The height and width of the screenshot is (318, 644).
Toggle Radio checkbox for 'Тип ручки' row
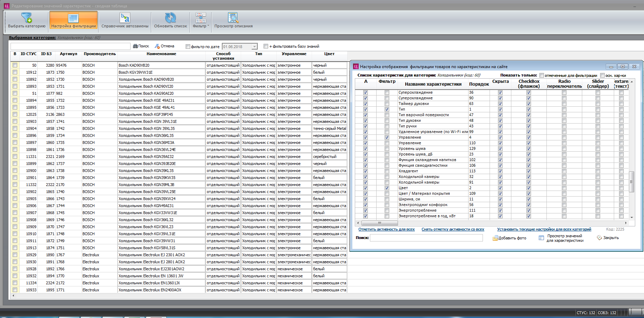564,126
